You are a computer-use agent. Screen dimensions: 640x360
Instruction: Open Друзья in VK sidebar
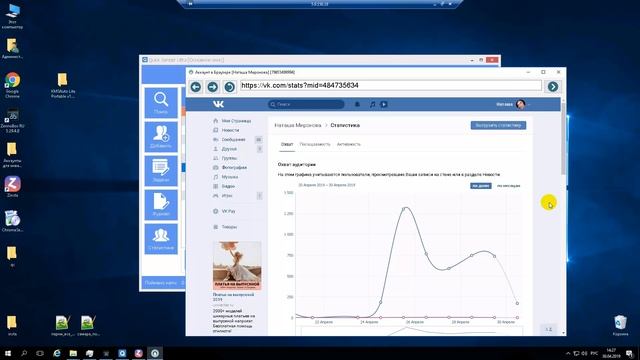coord(229,149)
